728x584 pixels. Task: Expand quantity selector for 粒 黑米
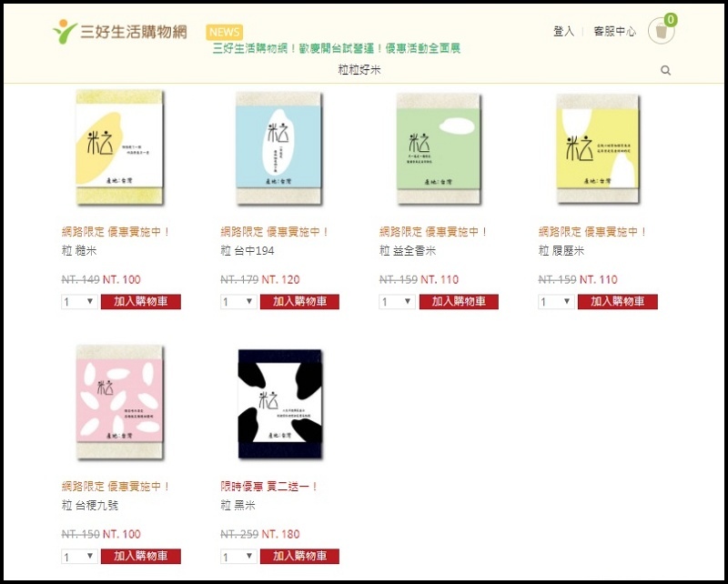tap(238, 556)
